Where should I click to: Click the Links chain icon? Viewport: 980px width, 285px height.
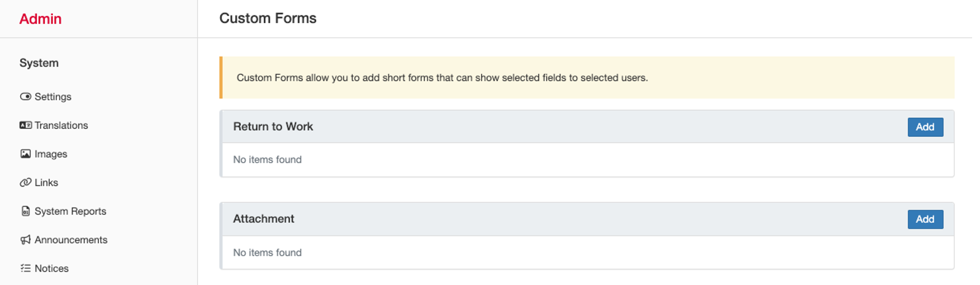coord(25,182)
